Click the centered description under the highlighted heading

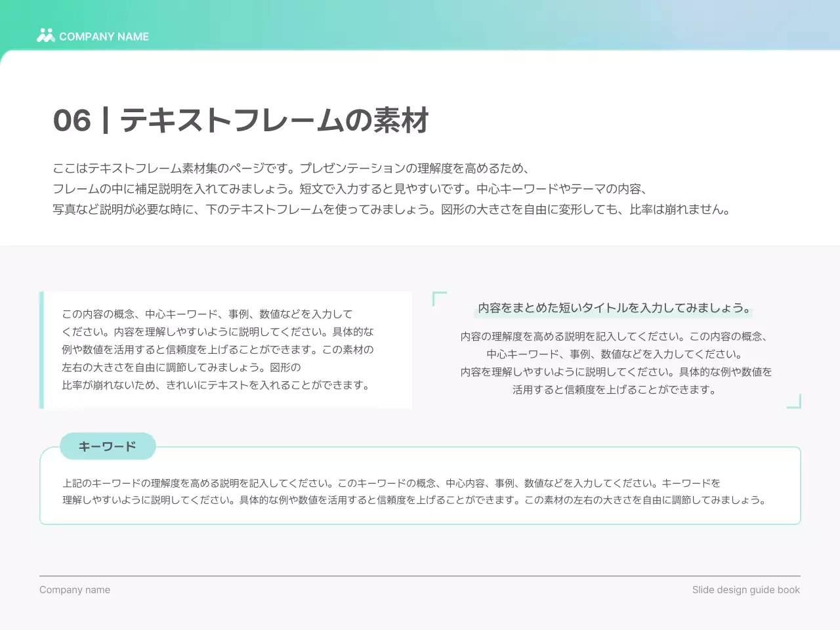pyautogui.click(x=616, y=363)
